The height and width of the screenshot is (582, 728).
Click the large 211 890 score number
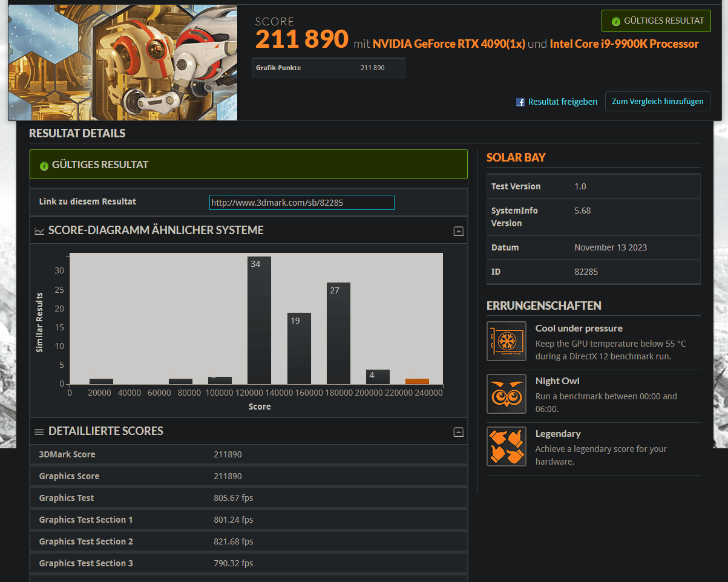(301, 39)
